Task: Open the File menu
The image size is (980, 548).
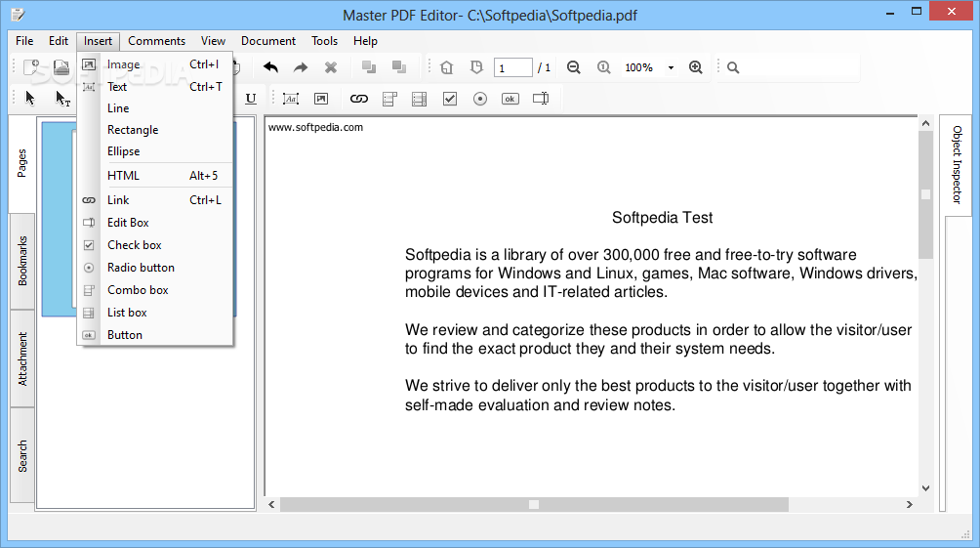Action: click(x=24, y=41)
